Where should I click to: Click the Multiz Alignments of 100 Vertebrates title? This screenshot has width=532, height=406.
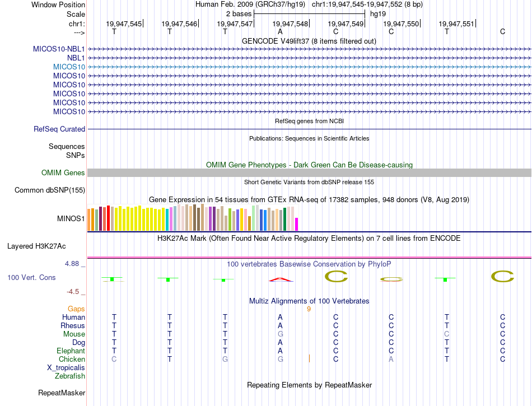pyautogui.click(x=309, y=301)
